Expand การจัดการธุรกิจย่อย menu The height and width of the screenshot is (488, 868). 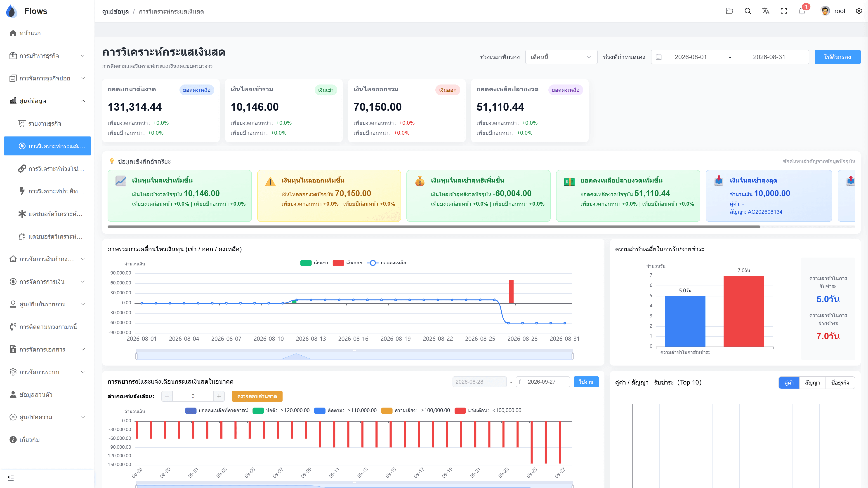(47, 78)
